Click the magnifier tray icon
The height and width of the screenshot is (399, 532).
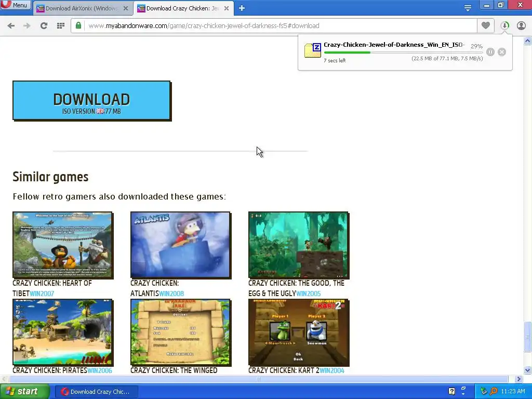pos(494,392)
